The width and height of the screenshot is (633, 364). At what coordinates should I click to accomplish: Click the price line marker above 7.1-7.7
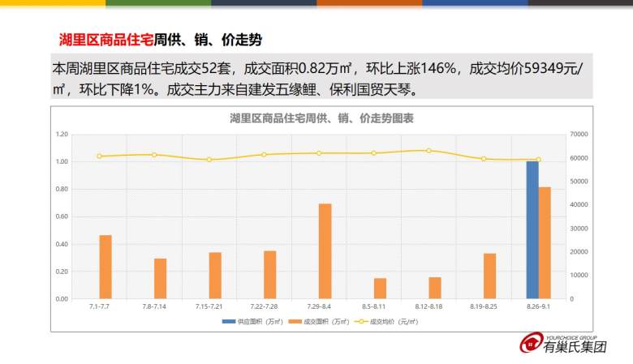pos(99,156)
